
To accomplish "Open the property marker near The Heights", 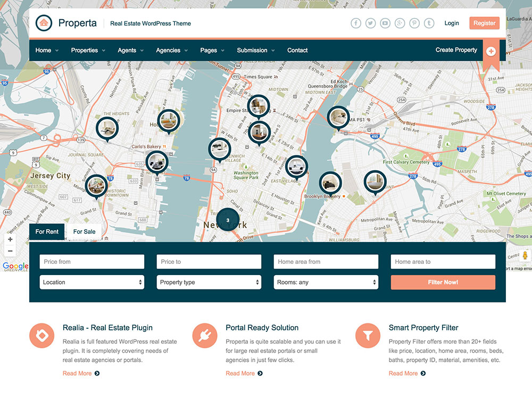I will [107, 129].
